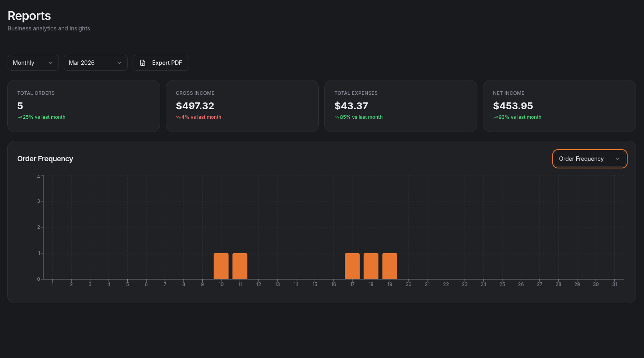Click the Reports page heading
The height and width of the screenshot is (358, 644).
coord(29,16)
